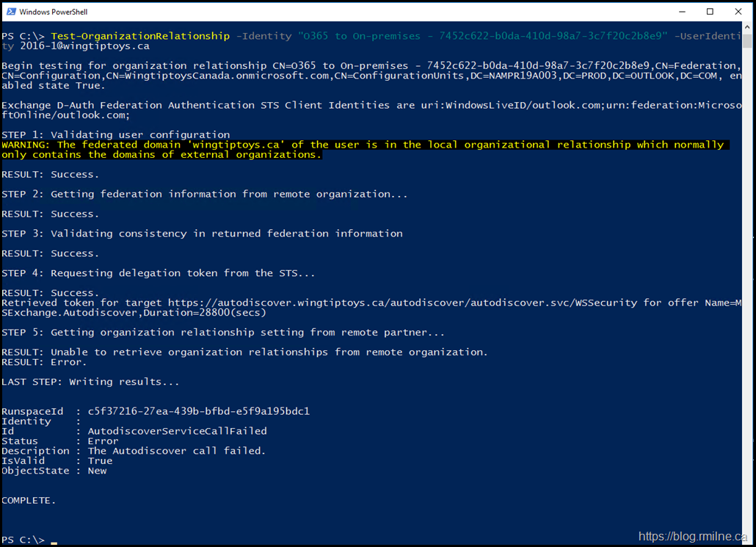756x547 pixels.
Task: Click the PowerShell icon in title bar
Action: point(10,12)
